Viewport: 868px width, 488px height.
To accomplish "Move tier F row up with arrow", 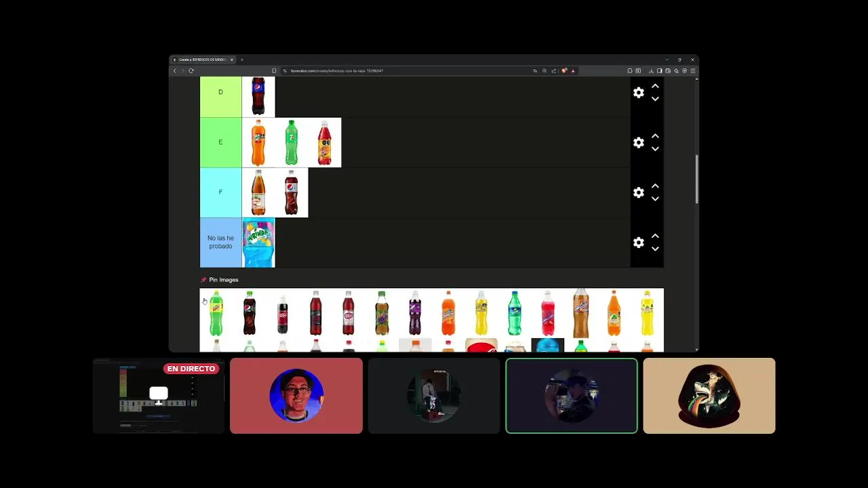I will tap(655, 186).
